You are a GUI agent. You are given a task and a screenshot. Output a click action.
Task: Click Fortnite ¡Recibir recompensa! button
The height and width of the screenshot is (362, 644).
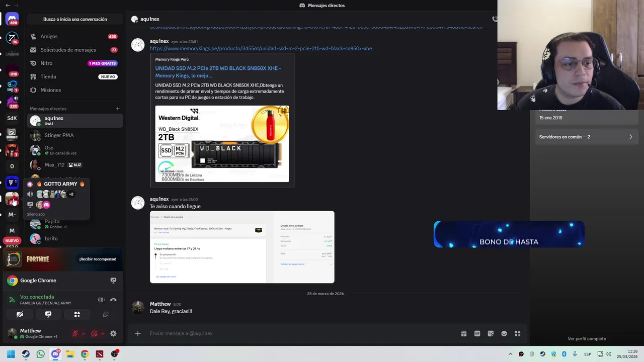[x=98, y=259]
